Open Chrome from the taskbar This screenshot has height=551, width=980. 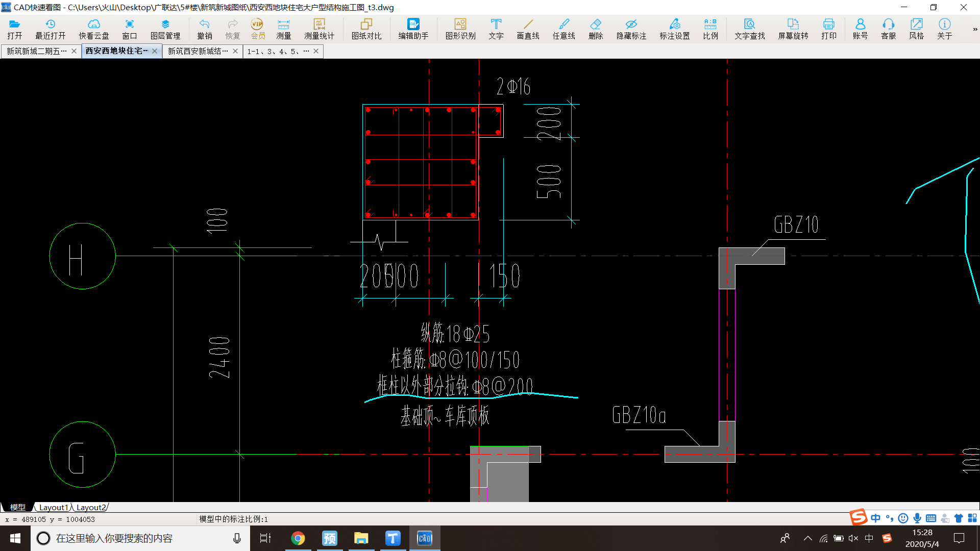pyautogui.click(x=298, y=538)
